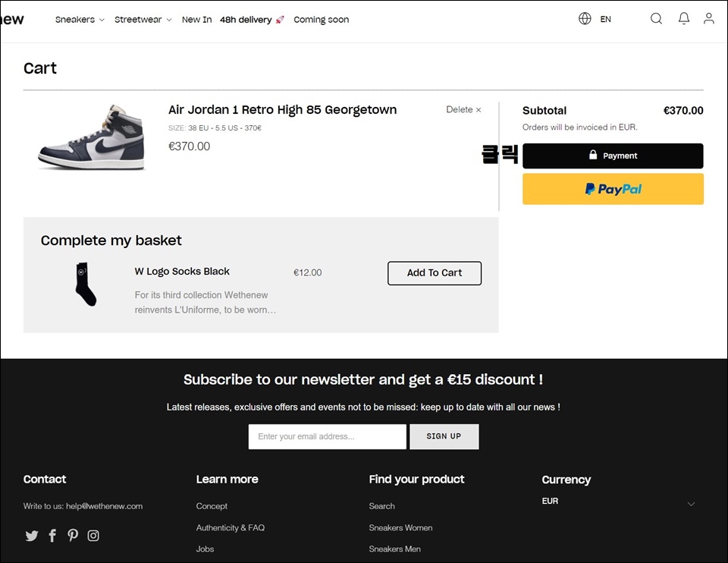The width and height of the screenshot is (728, 563).
Task: Open the Concept footer link
Action: pos(212,506)
